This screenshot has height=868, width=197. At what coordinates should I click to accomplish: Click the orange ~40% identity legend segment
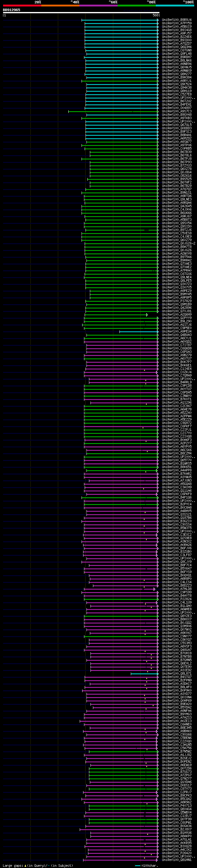point(60,6)
